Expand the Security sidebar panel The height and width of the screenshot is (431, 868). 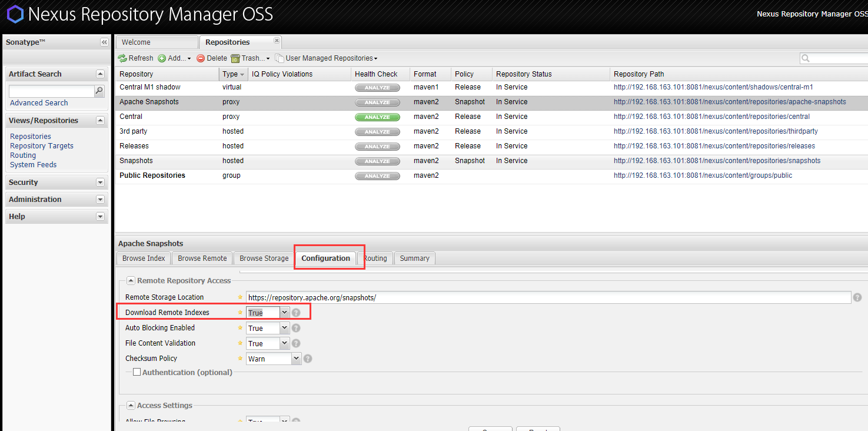click(x=100, y=183)
